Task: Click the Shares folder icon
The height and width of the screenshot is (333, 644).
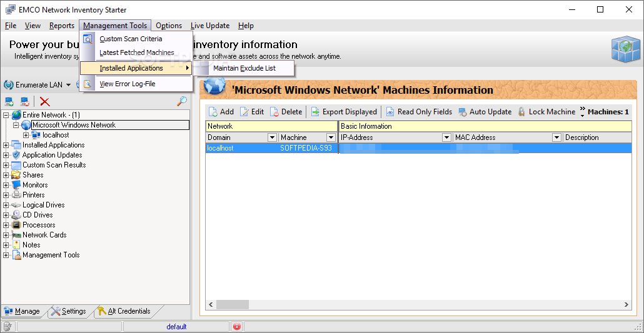Action: click(x=16, y=175)
